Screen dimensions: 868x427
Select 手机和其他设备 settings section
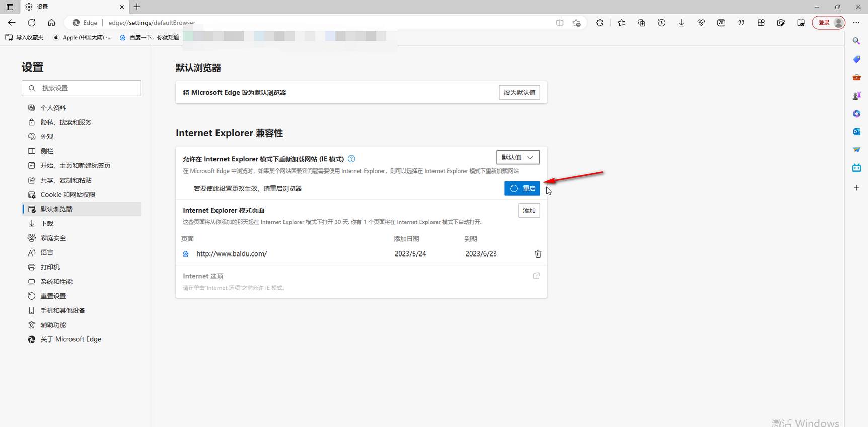pyautogui.click(x=82, y=310)
